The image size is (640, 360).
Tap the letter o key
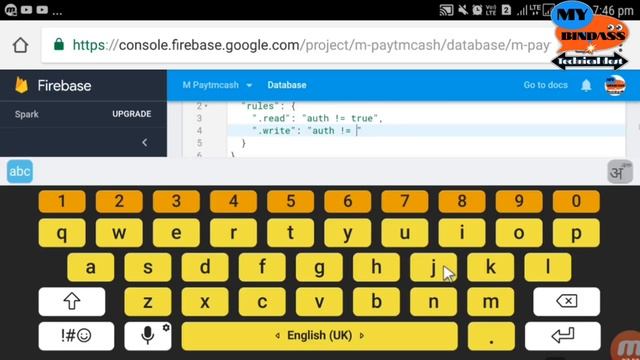pyautogui.click(x=519, y=233)
